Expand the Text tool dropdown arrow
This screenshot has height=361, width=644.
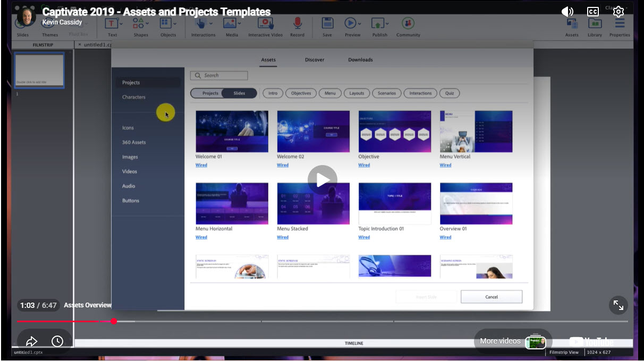coord(121,24)
